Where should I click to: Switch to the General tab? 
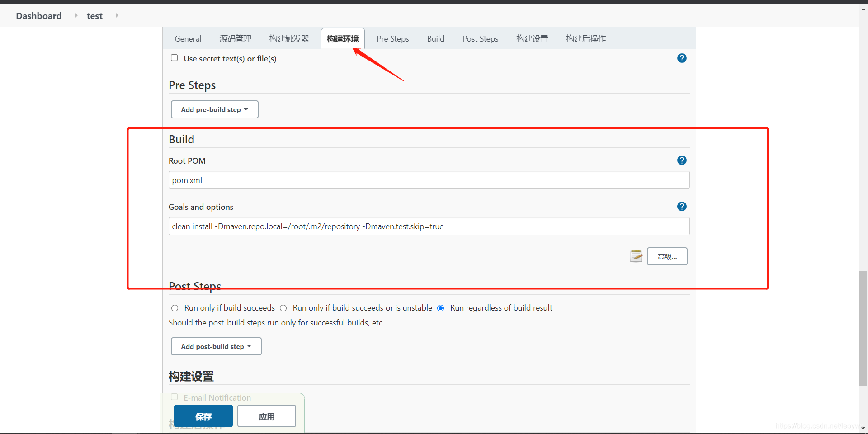(x=188, y=39)
